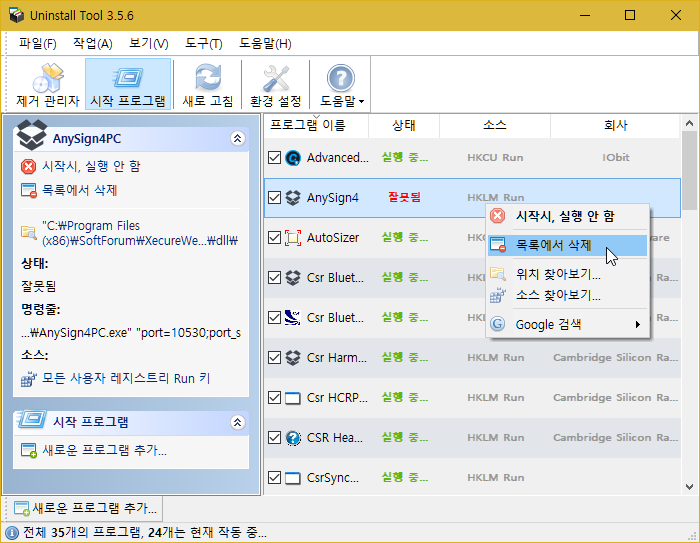700x543 pixels.
Task: Uncheck the AnySign4 startup entry checkbox
Action: point(275,197)
